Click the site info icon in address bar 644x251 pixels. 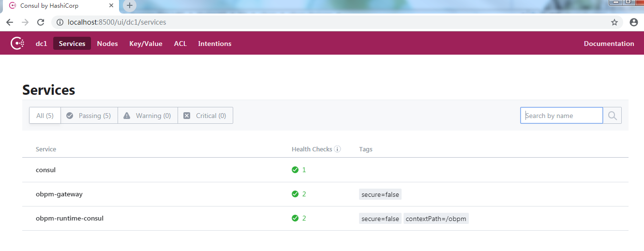tap(60, 22)
